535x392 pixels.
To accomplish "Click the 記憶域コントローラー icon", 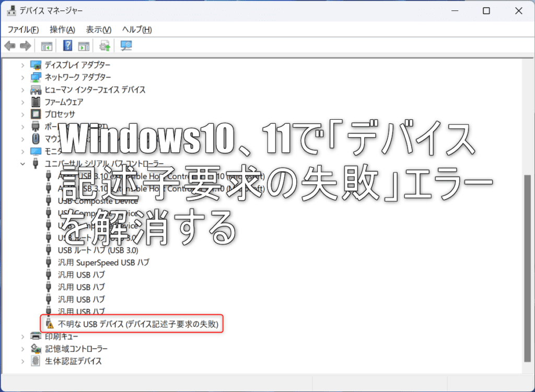I will click(36, 349).
